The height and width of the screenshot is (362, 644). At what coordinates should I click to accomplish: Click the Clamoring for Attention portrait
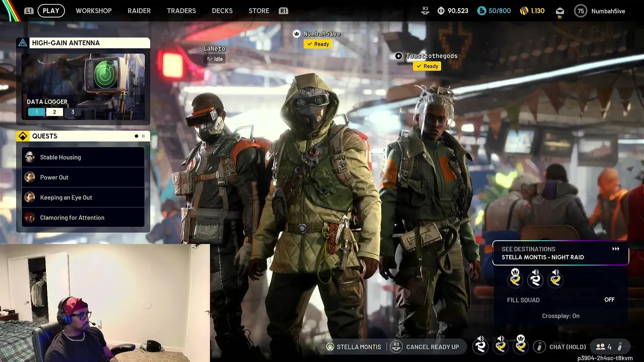click(x=30, y=218)
